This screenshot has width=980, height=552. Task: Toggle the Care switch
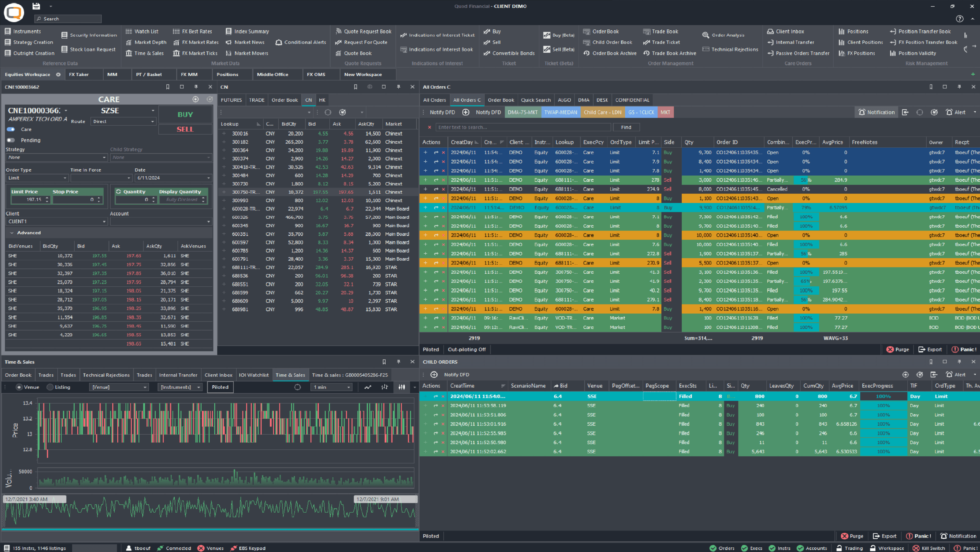pos(11,130)
